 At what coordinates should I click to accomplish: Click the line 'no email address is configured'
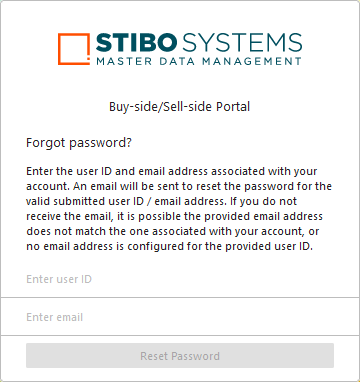click(170, 246)
